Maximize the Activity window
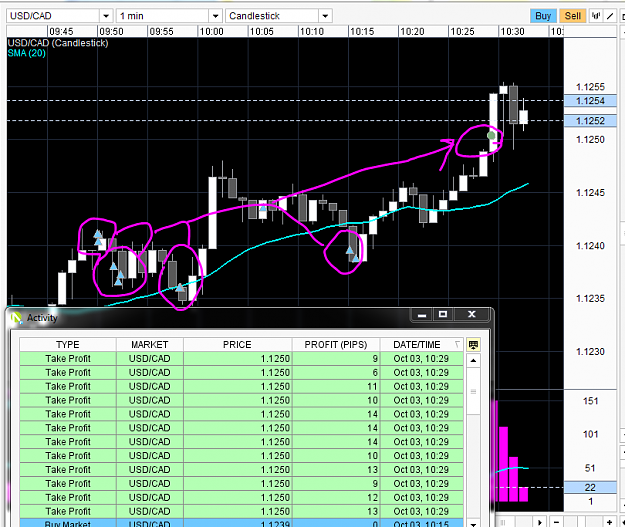Viewport: 625px width, 527px height. tap(442, 315)
